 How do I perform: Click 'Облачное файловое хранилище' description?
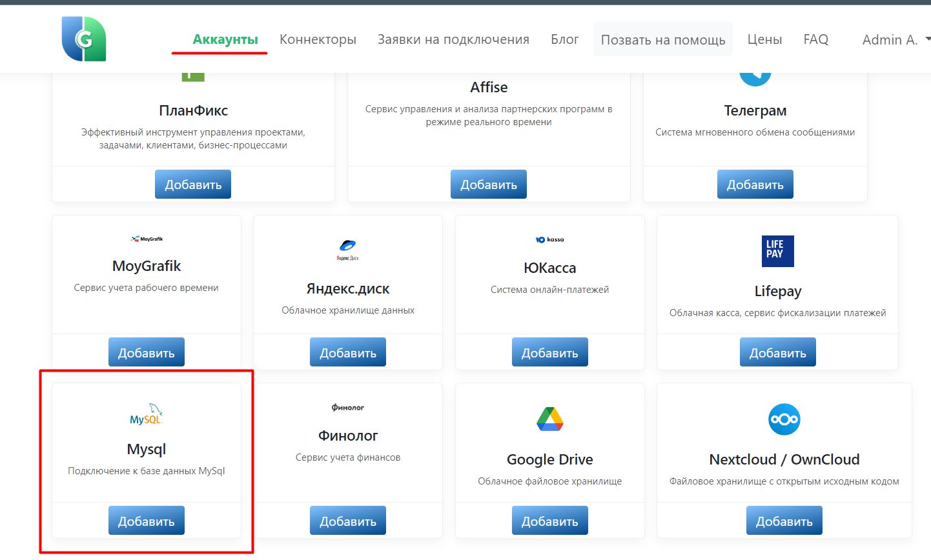coord(550,481)
